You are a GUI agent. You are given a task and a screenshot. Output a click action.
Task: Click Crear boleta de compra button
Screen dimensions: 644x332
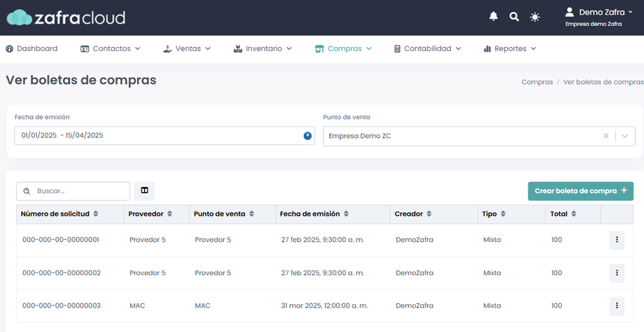click(x=580, y=191)
